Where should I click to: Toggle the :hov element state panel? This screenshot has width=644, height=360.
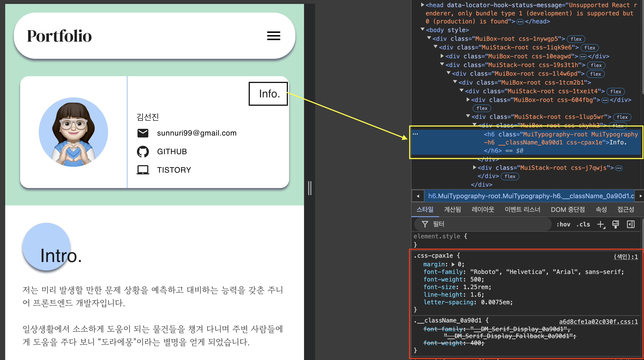click(x=563, y=224)
